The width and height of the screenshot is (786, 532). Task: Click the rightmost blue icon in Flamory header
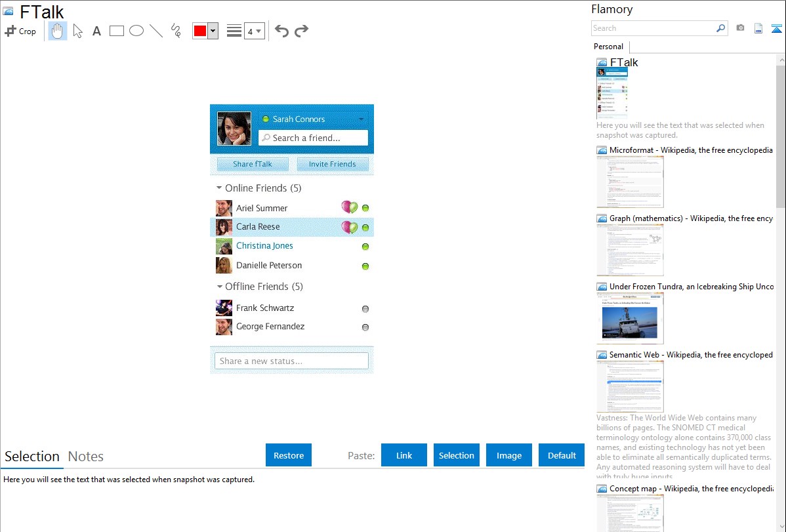[776, 28]
